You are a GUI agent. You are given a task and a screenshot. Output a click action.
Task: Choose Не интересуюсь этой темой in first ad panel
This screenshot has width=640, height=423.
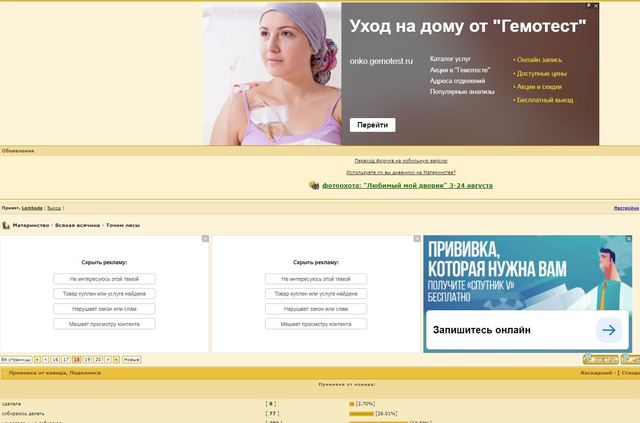104,279
